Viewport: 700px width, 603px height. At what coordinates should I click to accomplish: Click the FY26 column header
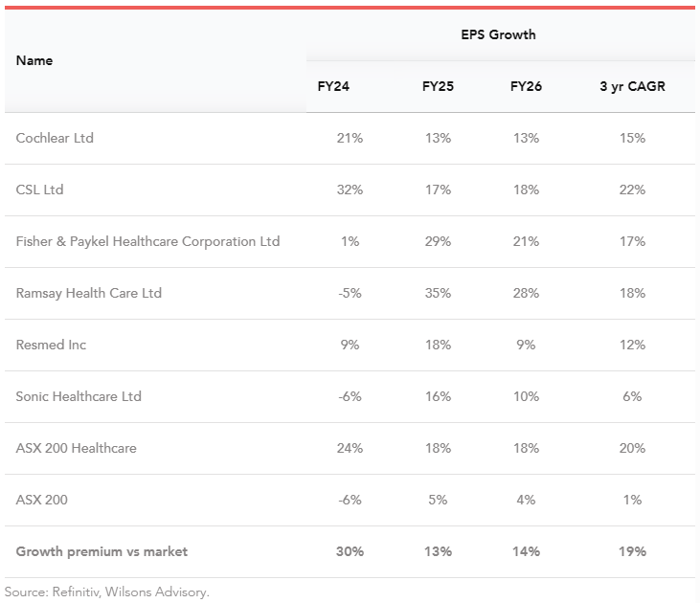526,86
